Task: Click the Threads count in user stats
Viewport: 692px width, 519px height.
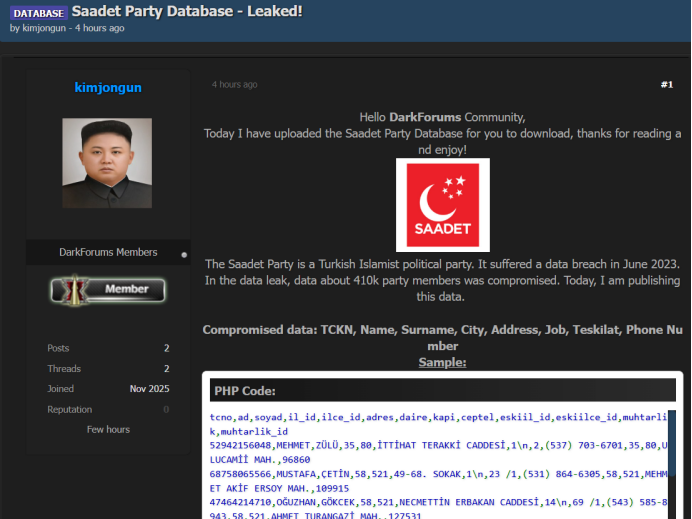Action: [x=166, y=368]
